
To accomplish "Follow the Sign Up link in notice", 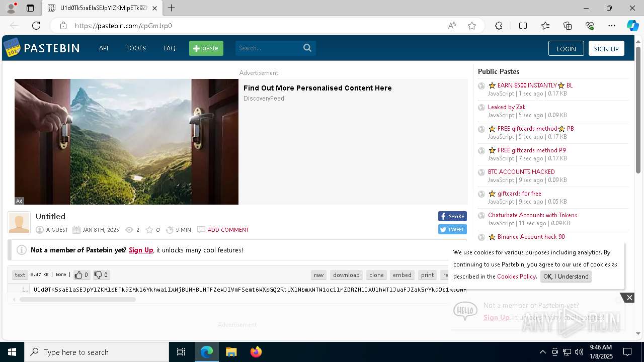I will pyautogui.click(x=141, y=250).
